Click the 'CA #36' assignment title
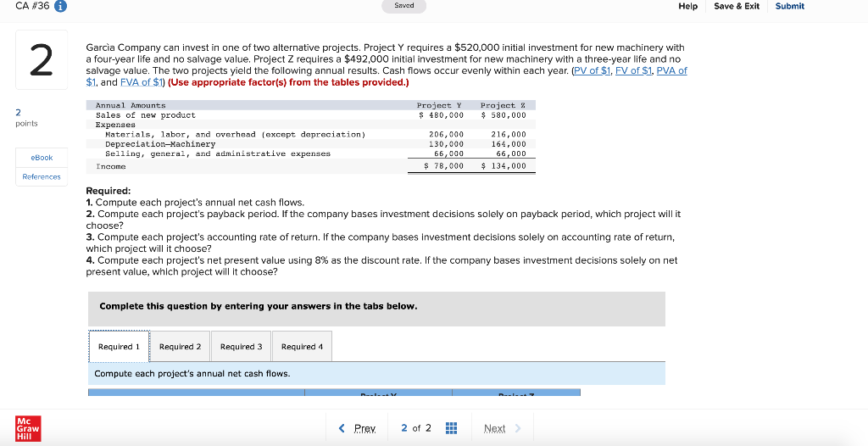This screenshot has width=868, height=446. [32, 6]
